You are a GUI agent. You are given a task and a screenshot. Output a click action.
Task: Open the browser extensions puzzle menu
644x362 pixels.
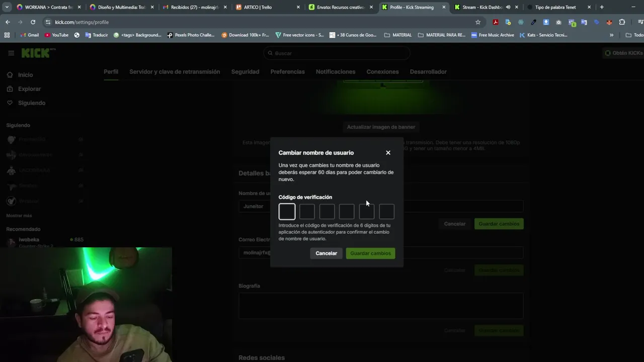[622, 22]
